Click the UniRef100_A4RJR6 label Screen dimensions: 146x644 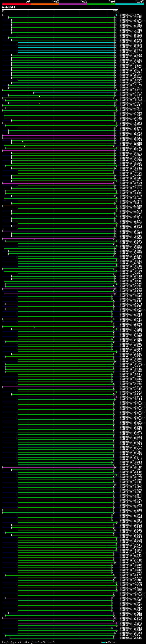coord(131,329)
